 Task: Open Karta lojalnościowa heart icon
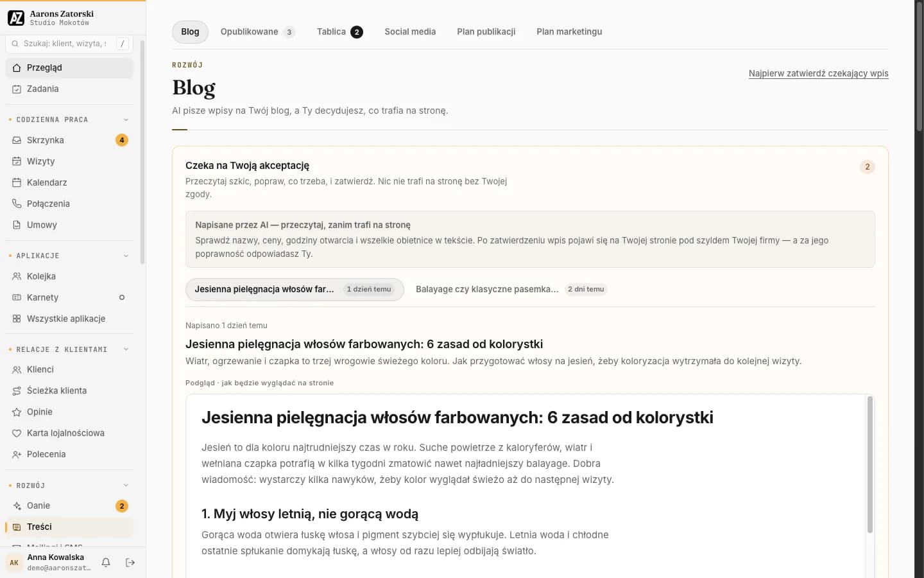tap(17, 433)
